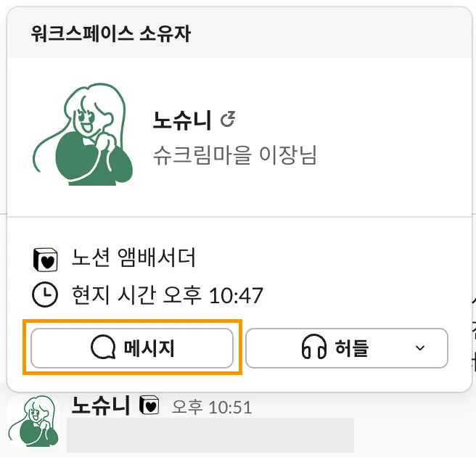Viewport: 476px width, 457px height.
Task: Click the title text 슈크림마을 이장님
Action: [235, 155]
